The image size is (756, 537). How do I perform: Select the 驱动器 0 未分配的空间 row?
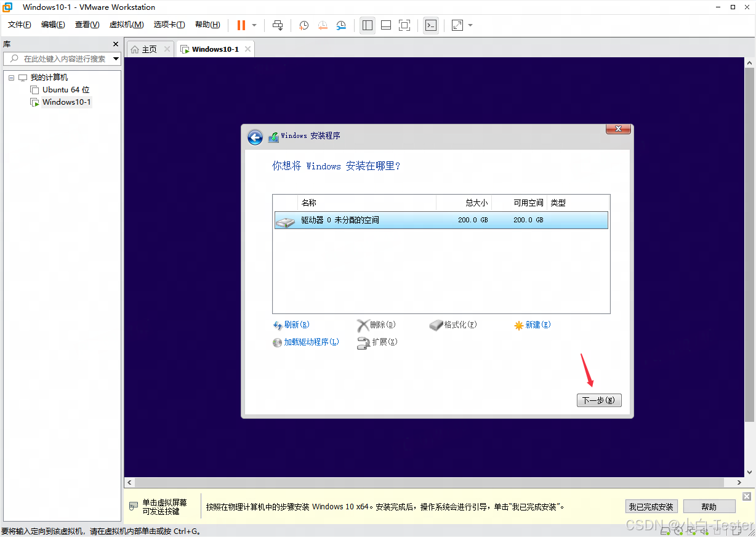[x=441, y=220]
